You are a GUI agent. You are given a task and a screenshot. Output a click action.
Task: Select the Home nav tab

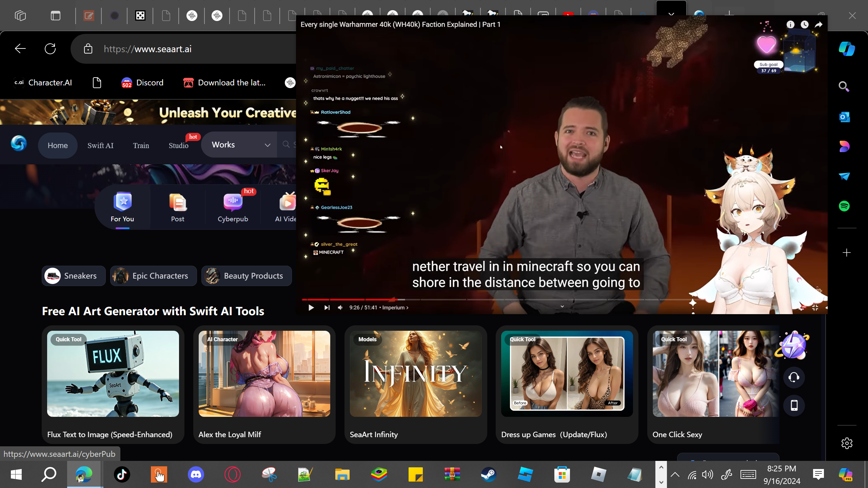(58, 145)
